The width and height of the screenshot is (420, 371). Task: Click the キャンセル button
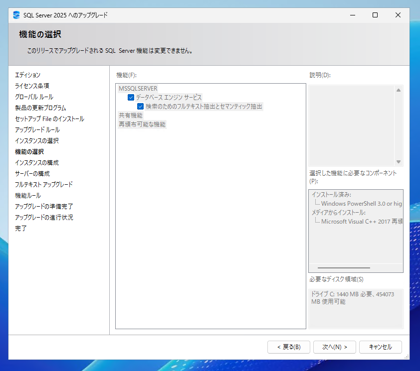click(380, 347)
